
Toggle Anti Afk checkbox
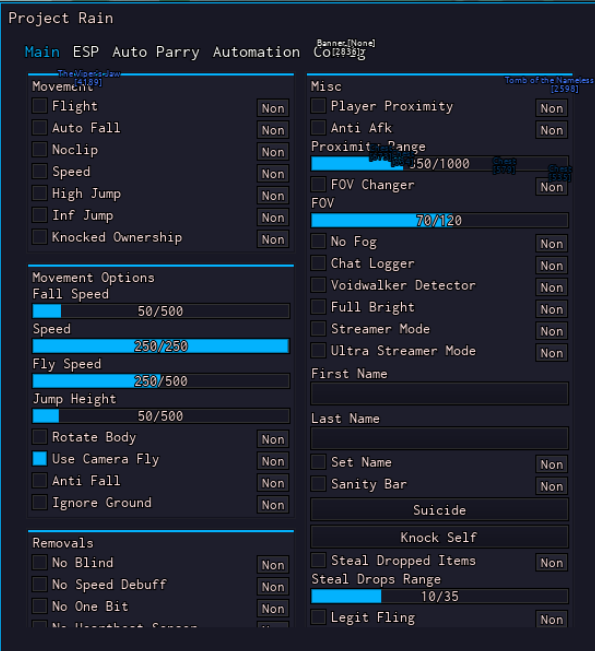tap(318, 127)
